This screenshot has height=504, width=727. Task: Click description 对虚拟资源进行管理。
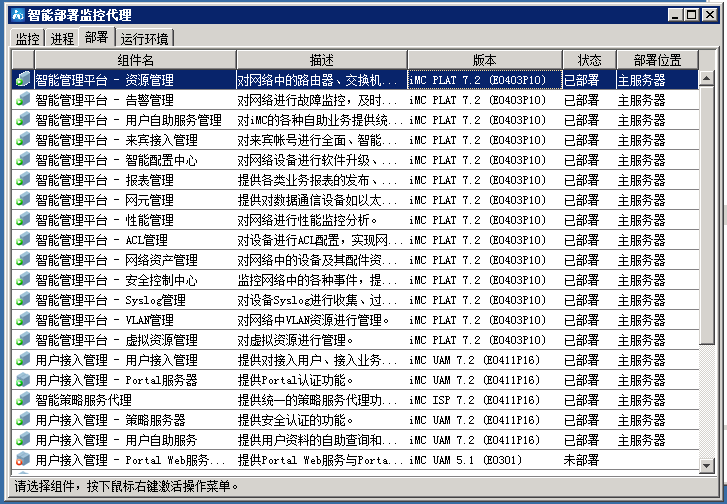tap(295, 340)
